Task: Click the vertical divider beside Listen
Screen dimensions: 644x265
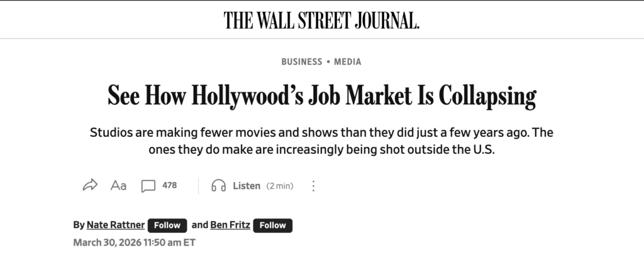Action: click(198, 186)
